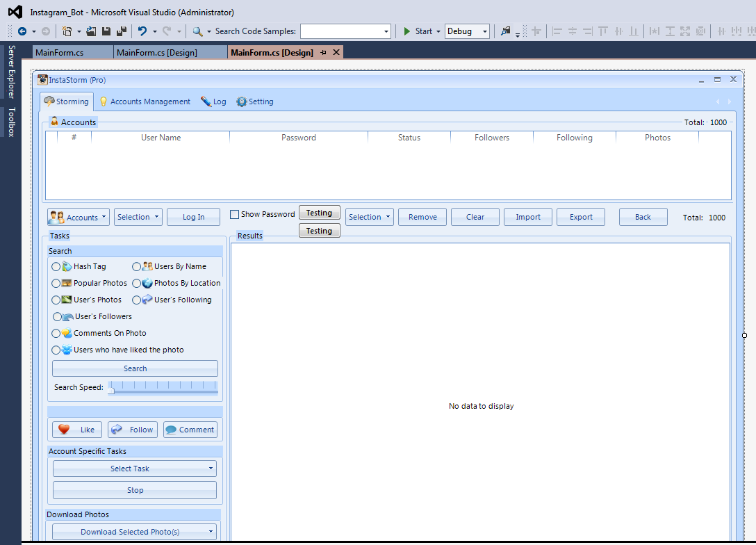Click the Align Lefts layout icon

pyautogui.click(x=557, y=31)
